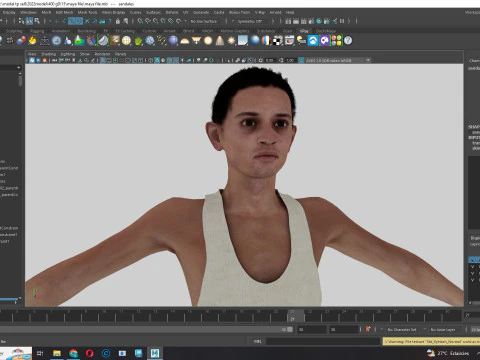The image size is (480, 360).
Task: Click the green plant shelf icon
Action: click(x=138, y=41)
